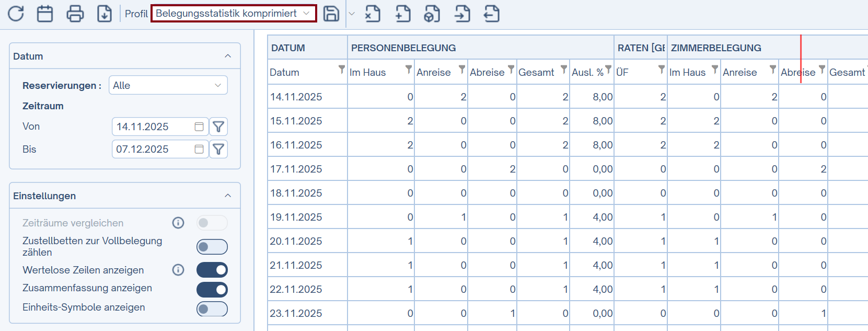Enable Einheits-Symbole anzeigen switch
Screen dimensions: 868x331
(212, 309)
